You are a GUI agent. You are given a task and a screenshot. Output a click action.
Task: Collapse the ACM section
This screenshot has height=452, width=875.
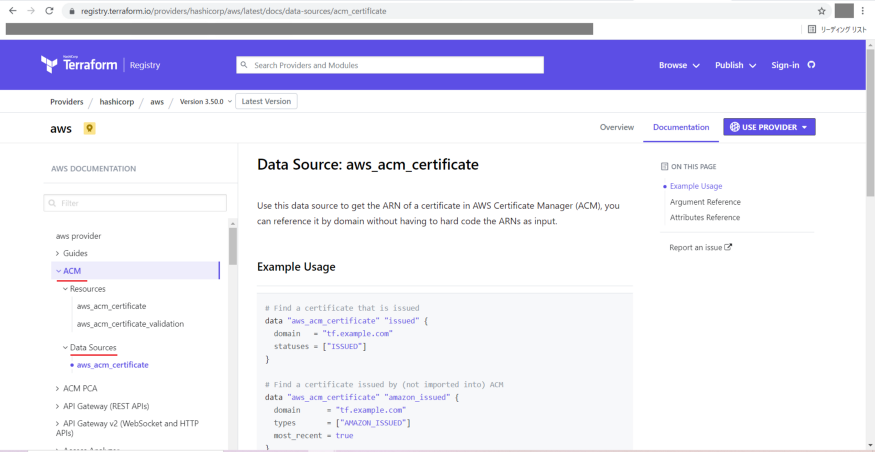click(135, 271)
